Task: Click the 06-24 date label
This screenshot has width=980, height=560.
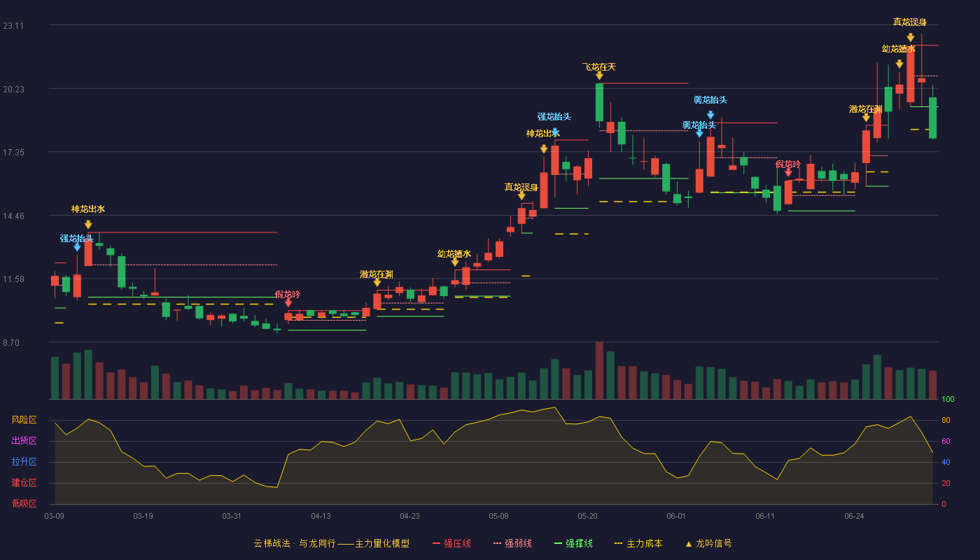Action: [x=855, y=516]
